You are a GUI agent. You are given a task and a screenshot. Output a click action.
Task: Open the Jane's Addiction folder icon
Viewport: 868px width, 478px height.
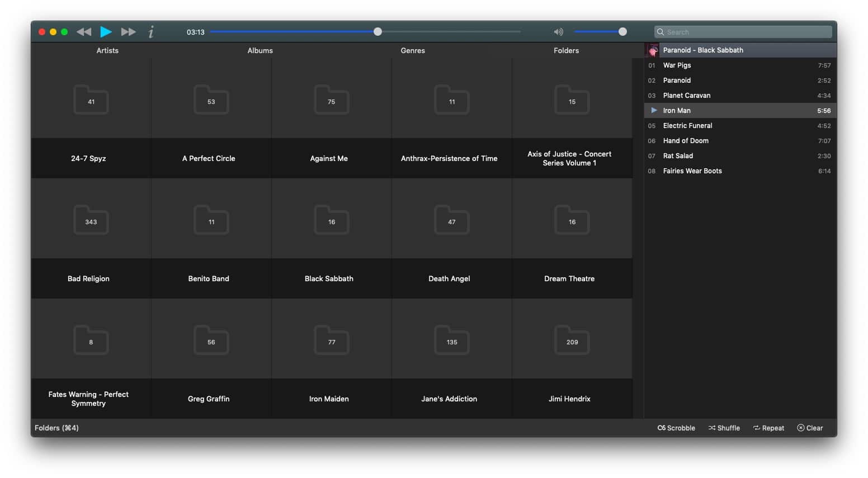point(452,340)
